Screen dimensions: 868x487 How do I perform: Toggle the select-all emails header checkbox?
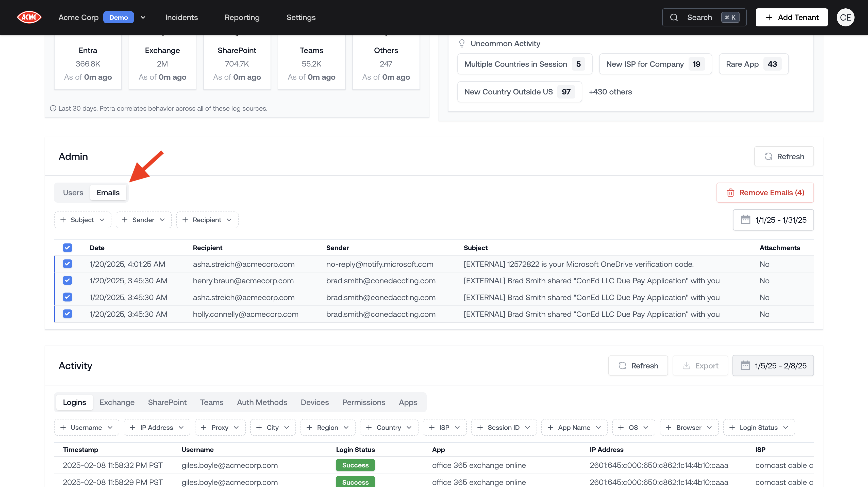68,248
